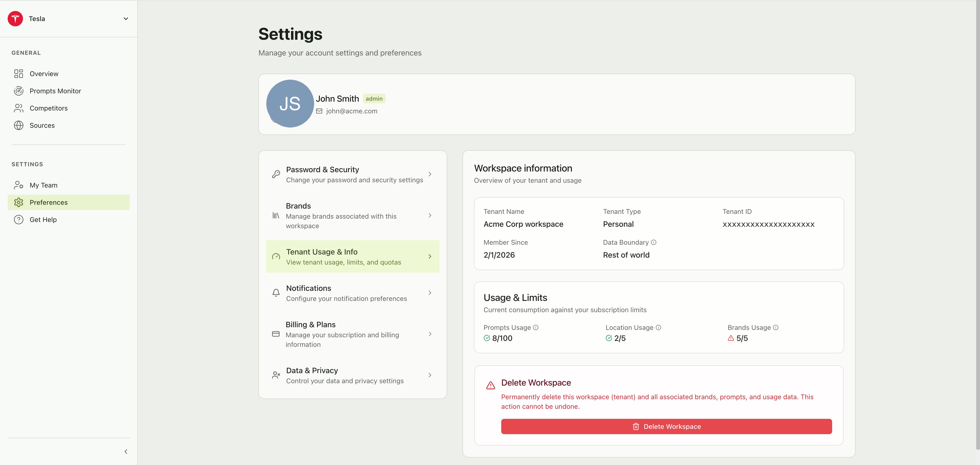
Task: Click the warning triangle beside 5/5
Action: pyautogui.click(x=731, y=338)
